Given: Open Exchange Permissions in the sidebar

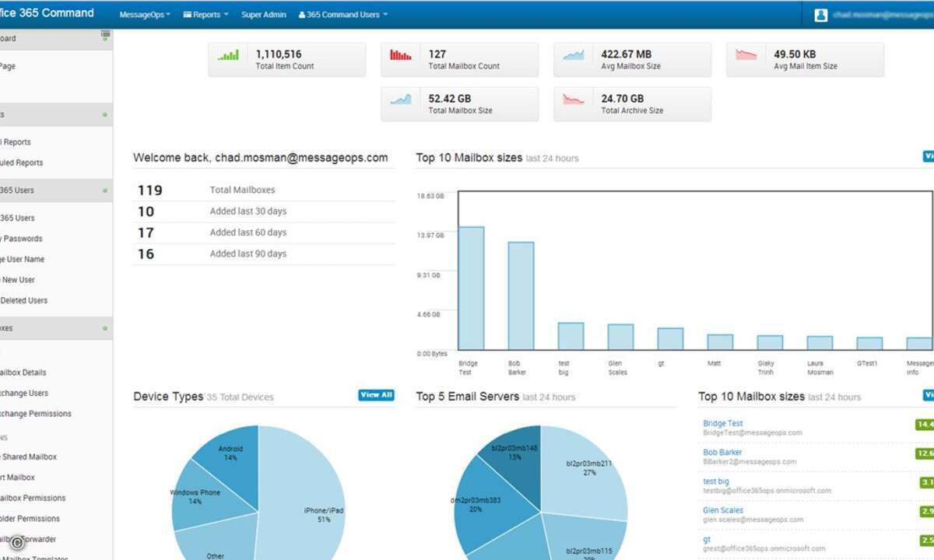Looking at the screenshot, I should [x=36, y=414].
